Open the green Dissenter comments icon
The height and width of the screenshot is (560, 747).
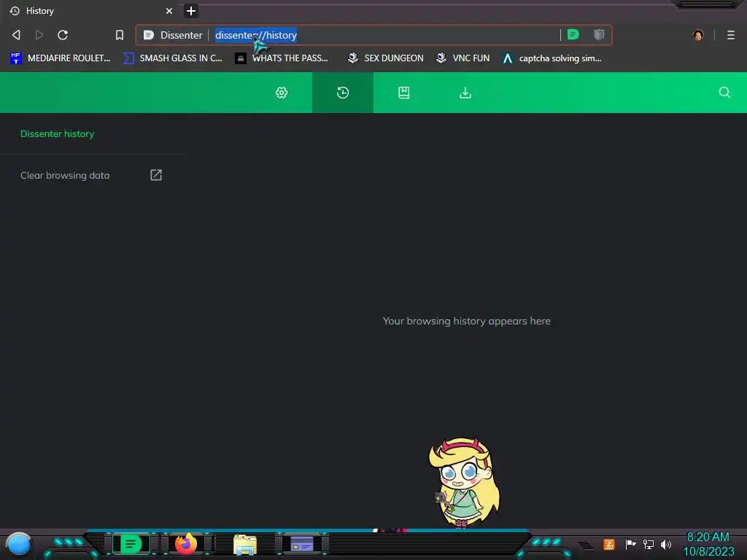pos(573,34)
